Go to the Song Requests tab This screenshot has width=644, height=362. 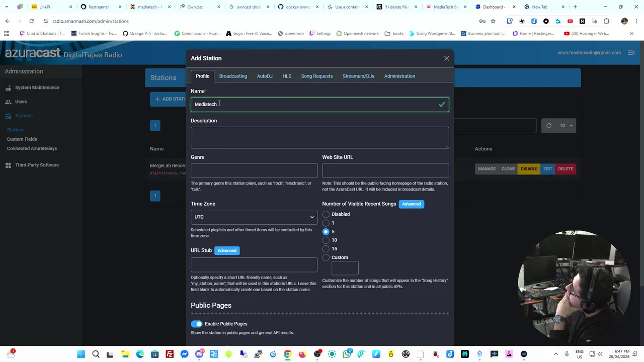tap(317, 76)
